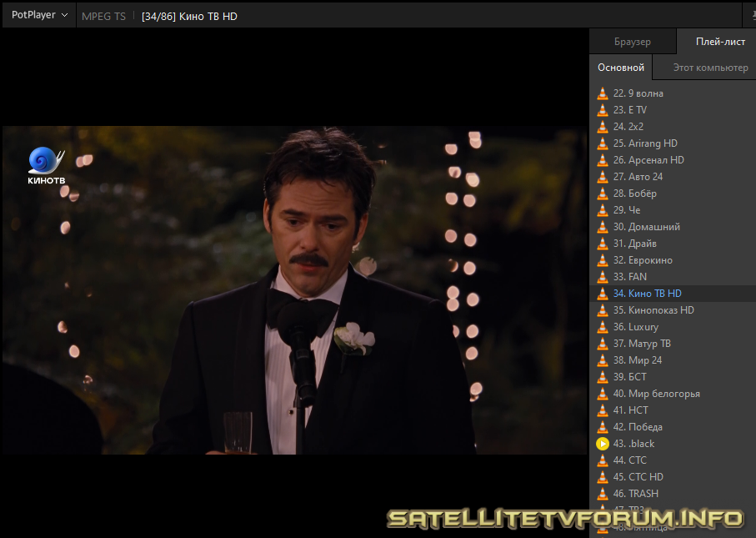This screenshot has width=756, height=538.
Task: Click the yellow play icon beside 43. .black
Action: click(x=603, y=444)
